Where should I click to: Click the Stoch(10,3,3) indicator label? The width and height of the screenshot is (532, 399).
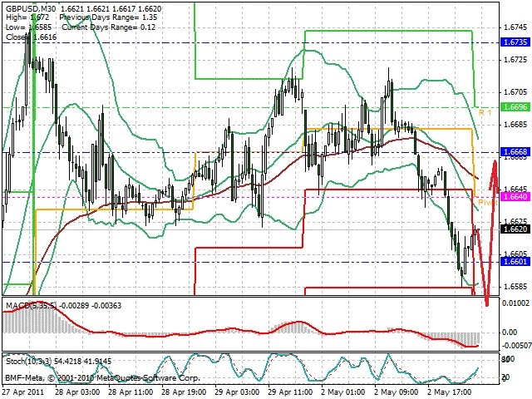(28, 361)
